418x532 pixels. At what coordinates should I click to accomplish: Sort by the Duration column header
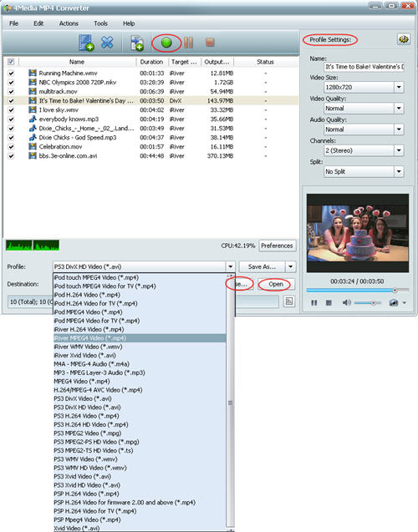151,62
